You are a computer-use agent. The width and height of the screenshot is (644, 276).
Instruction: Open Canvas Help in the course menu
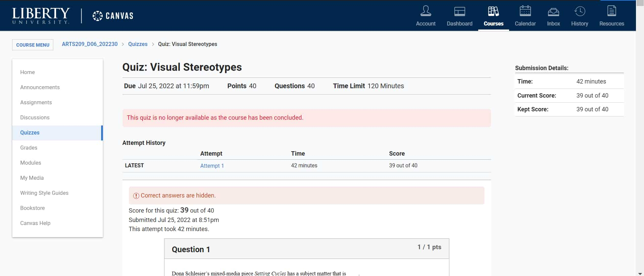tap(35, 223)
